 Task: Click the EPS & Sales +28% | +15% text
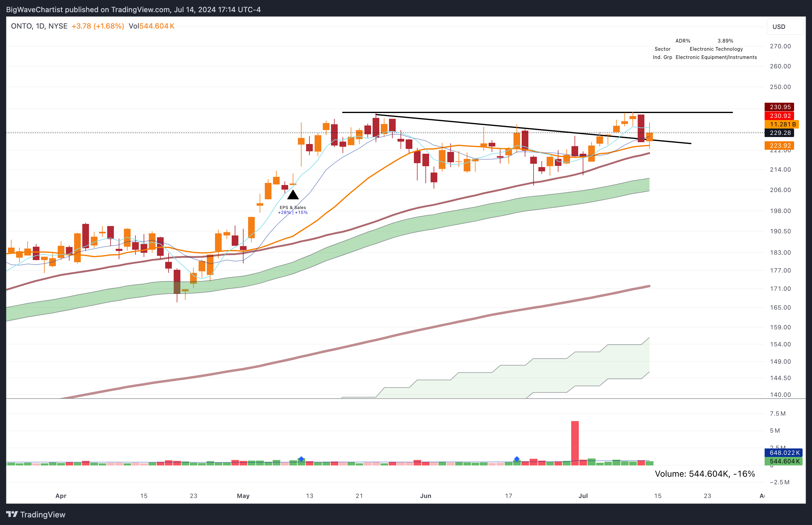coord(293,210)
